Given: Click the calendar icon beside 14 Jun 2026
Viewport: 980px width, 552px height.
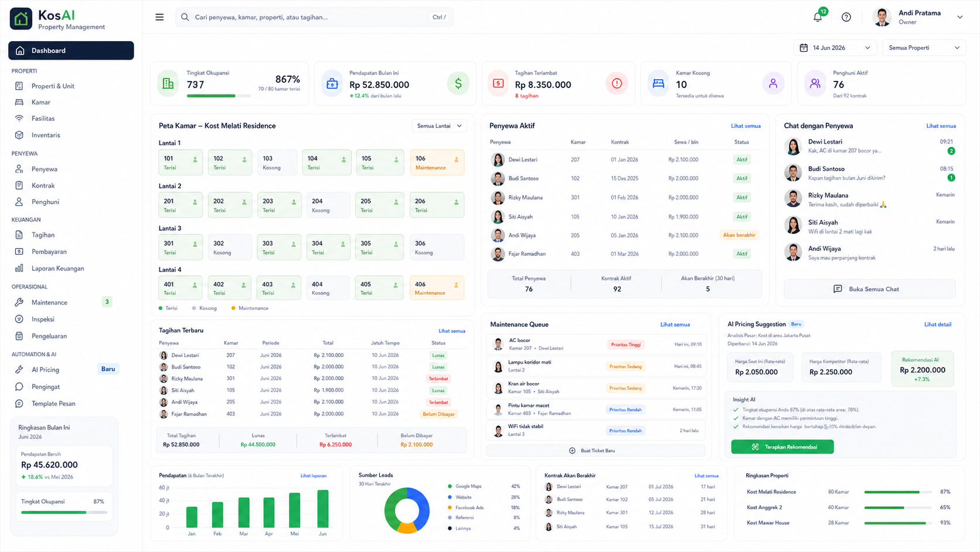Looking at the screenshot, I should (x=804, y=48).
